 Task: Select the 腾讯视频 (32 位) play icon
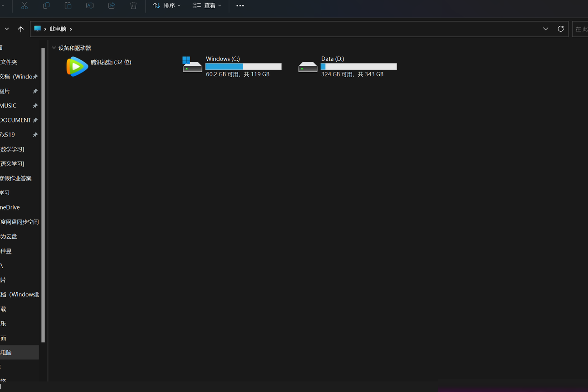77,67
